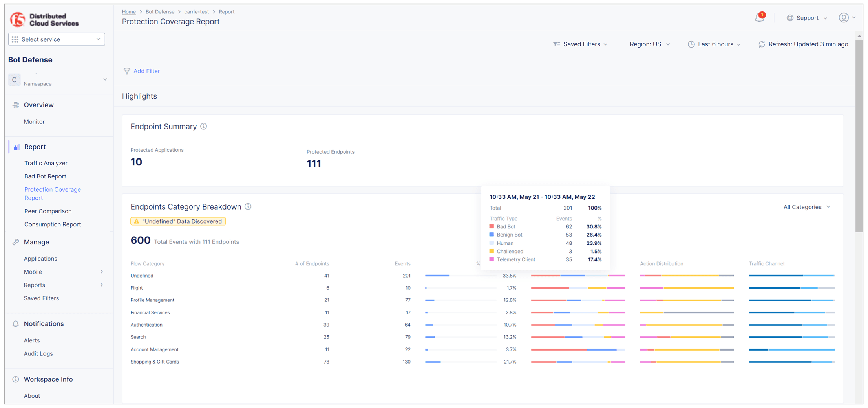Click the Protected Endpoints value 111
The image size is (868, 408).
(x=314, y=164)
